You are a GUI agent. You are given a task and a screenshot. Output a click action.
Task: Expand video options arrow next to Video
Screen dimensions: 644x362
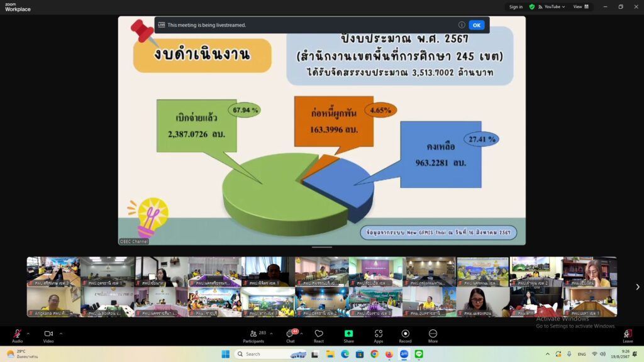pyautogui.click(x=60, y=334)
